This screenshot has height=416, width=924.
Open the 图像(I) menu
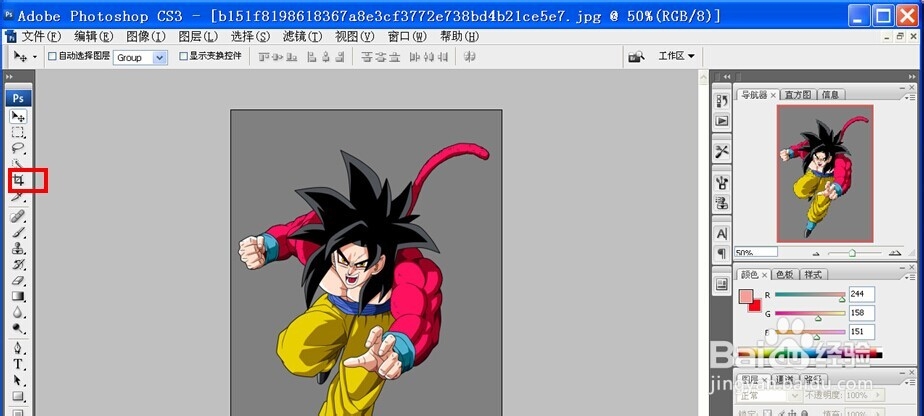pyautogui.click(x=146, y=37)
